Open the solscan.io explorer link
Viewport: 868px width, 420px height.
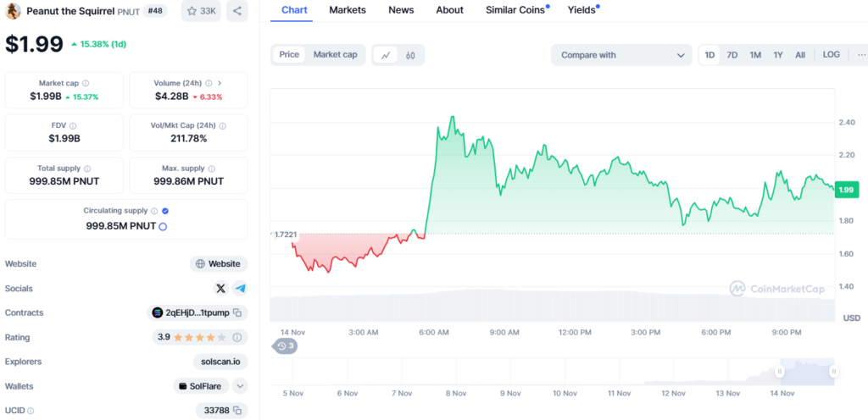point(220,362)
